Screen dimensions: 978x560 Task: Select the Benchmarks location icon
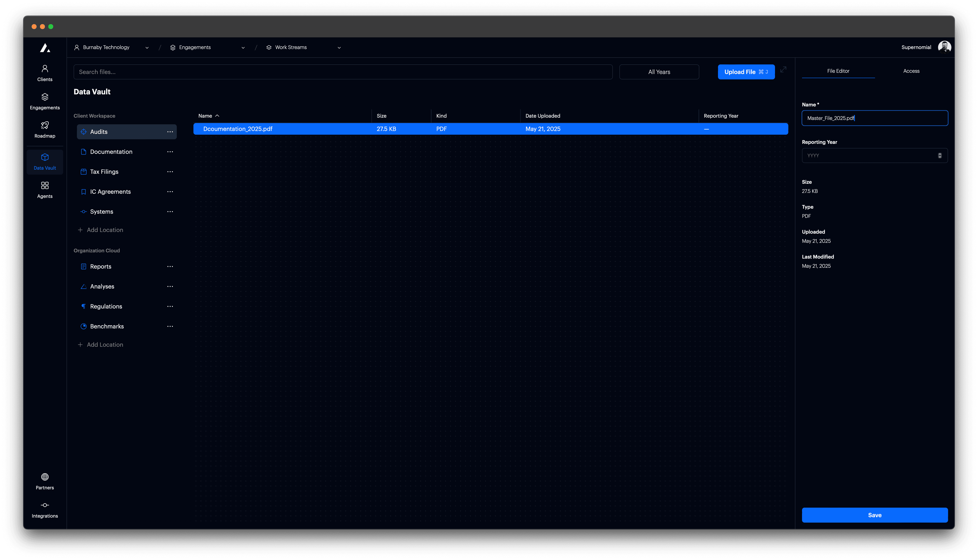(84, 326)
